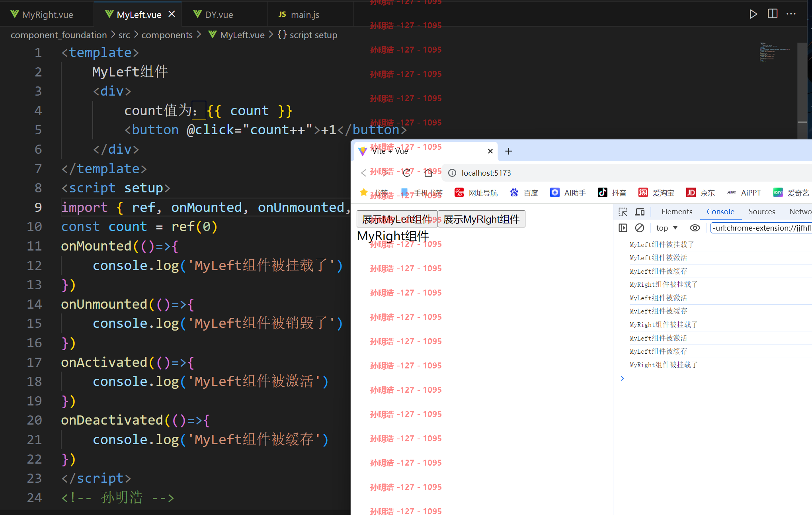Open the 爱奇艺 bookmark
The image size is (812, 515).
coord(791,193)
